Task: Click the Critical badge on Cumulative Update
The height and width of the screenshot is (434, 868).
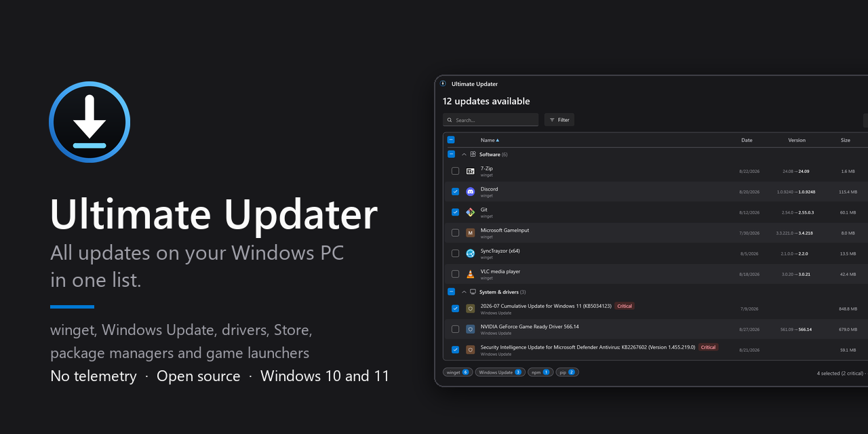Action: click(x=625, y=306)
